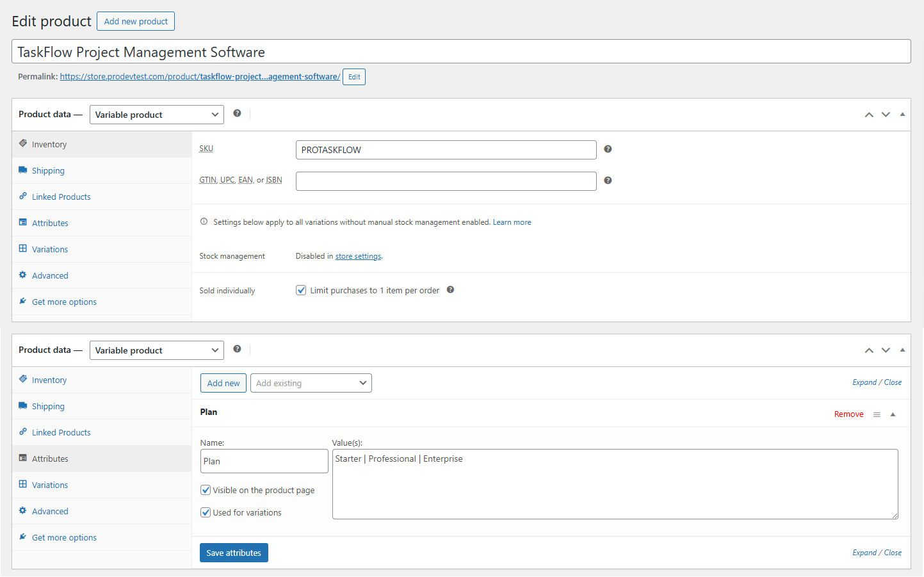Open Advanced tab in lower panel
Image resolution: width=924 pixels, height=577 pixels.
[x=102, y=511]
